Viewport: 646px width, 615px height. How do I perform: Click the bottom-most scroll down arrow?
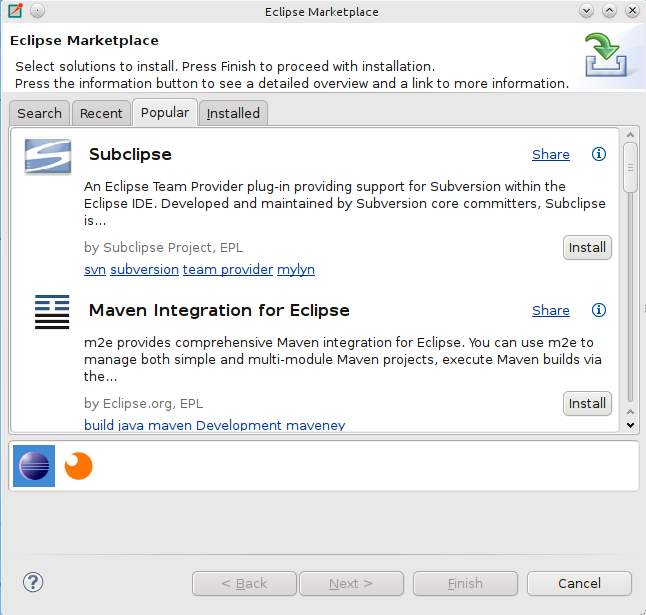630,425
